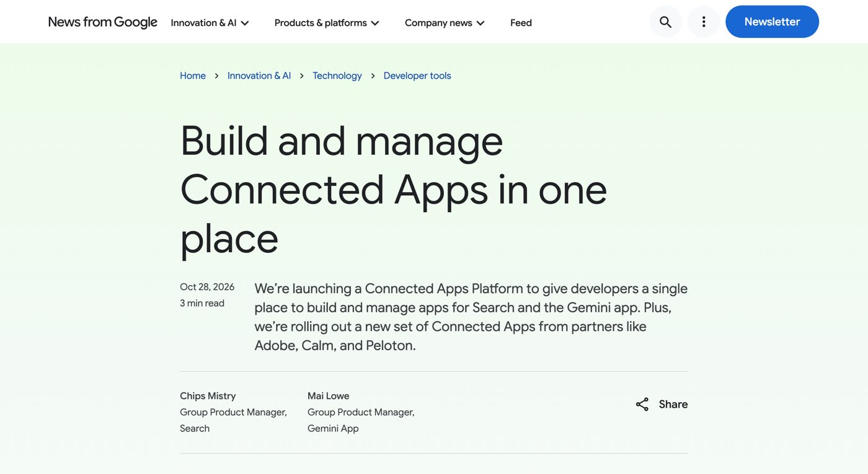This screenshot has width=868, height=474.
Task: Open the Feed menu item
Action: tap(521, 23)
